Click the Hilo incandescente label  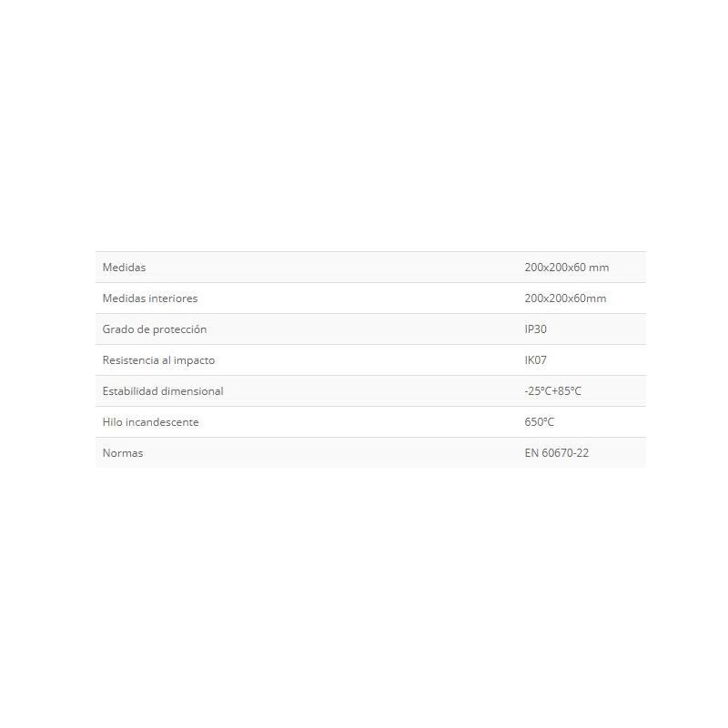click(150, 422)
